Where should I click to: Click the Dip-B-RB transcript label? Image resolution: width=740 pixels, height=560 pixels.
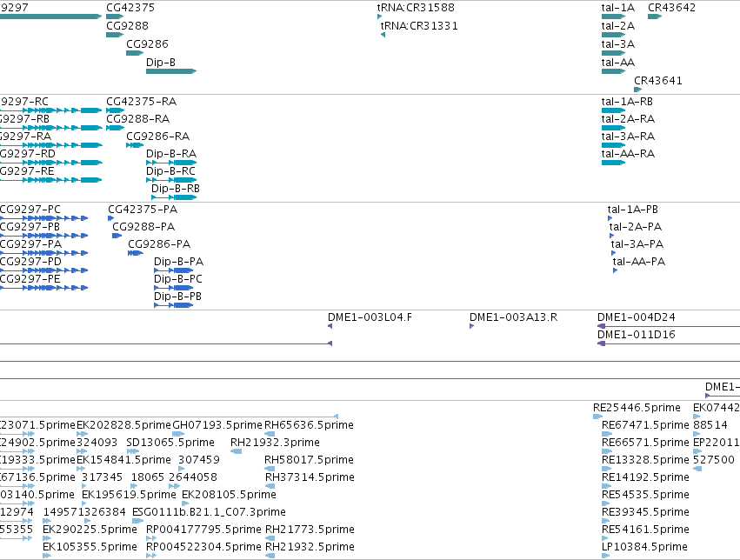tap(176, 189)
